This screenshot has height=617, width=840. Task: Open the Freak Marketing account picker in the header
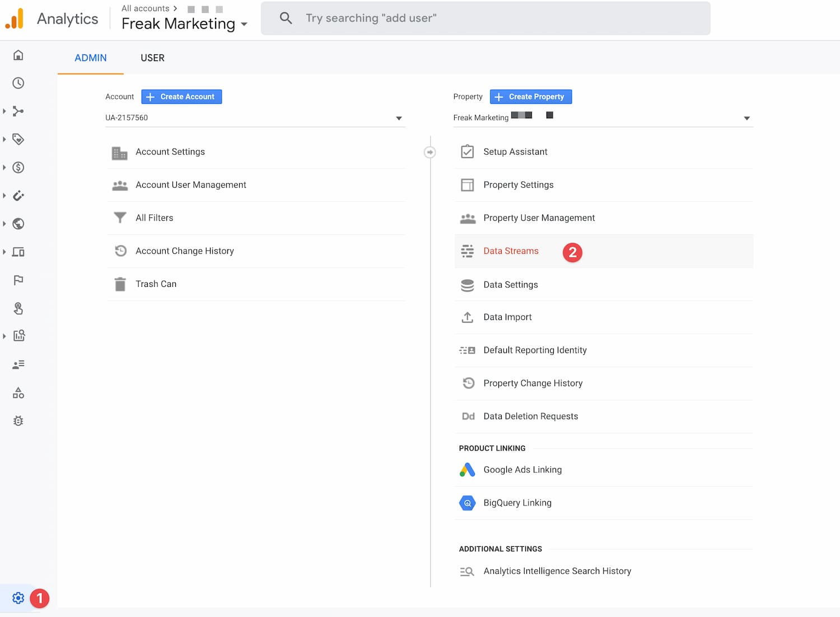click(184, 24)
